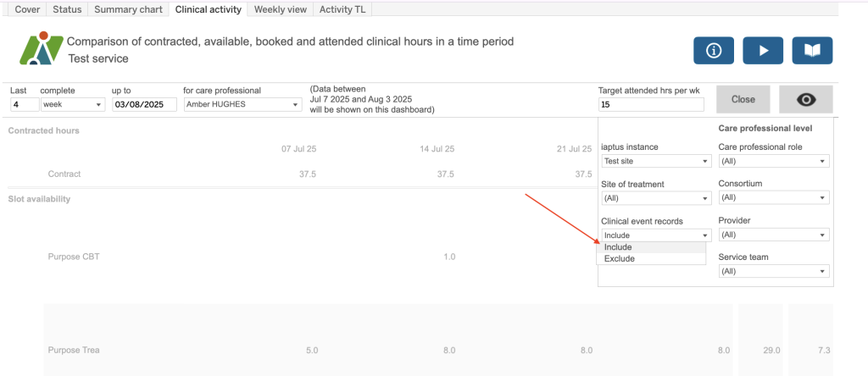Click the information icon button
Viewport: 868px width, 376px height.
[x=713, y=51]
